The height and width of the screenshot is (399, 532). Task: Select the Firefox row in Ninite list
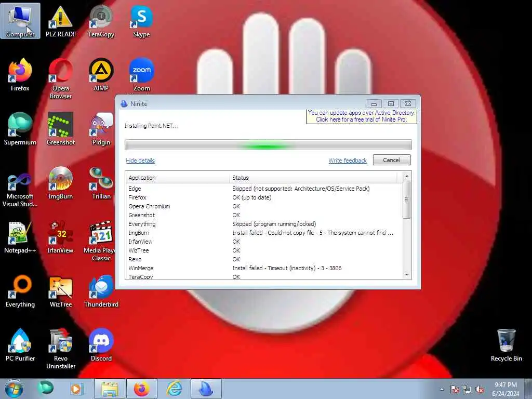pos(264,197)
